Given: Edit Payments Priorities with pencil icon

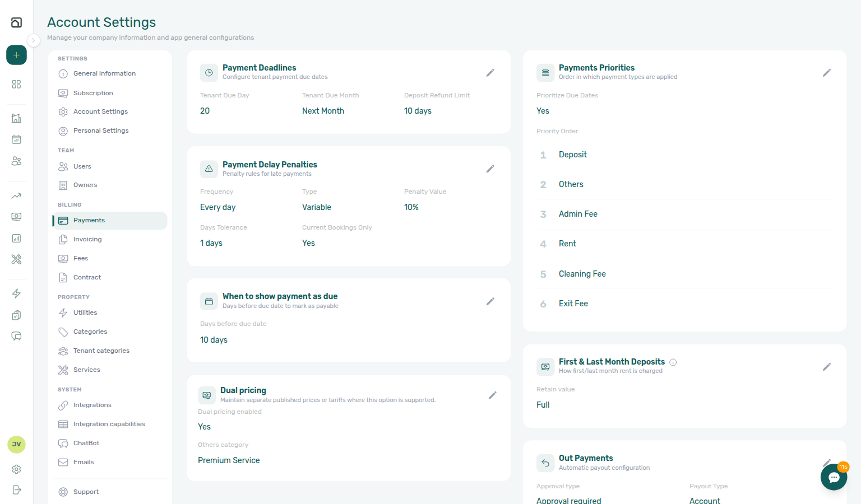Looking at the screenshot, I should (826, 73).
